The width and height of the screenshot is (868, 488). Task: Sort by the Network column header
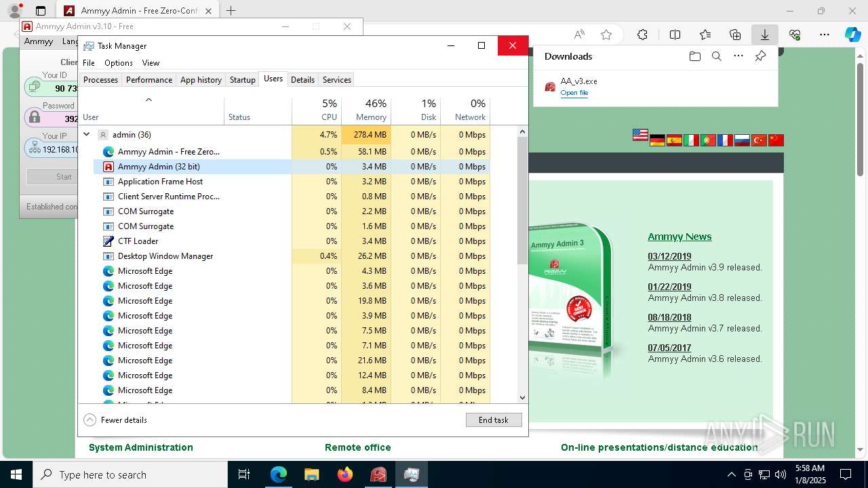[x=465, y=110]
